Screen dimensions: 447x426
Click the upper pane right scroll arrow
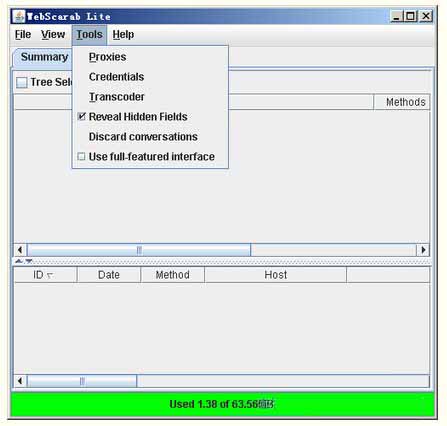click(x=423, y=250)
